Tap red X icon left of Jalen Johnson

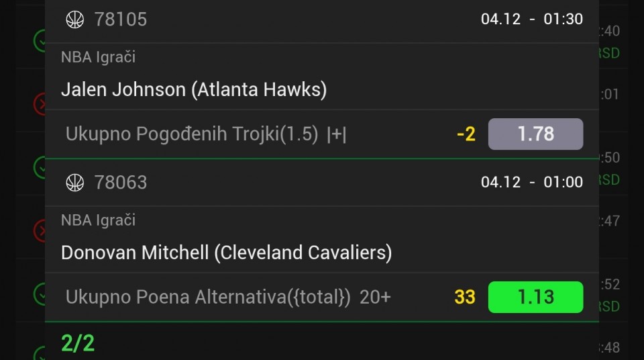click(x=40, y=103)
